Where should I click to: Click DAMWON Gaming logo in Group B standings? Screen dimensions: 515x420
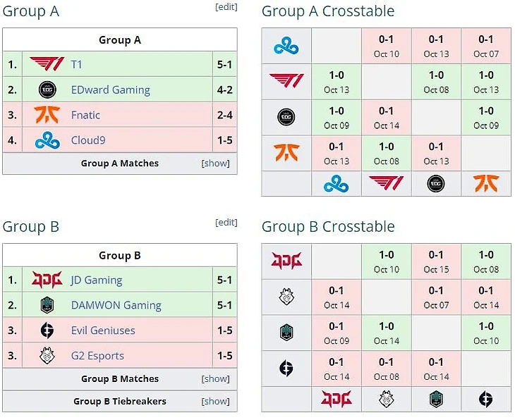(x=47, y=305)
